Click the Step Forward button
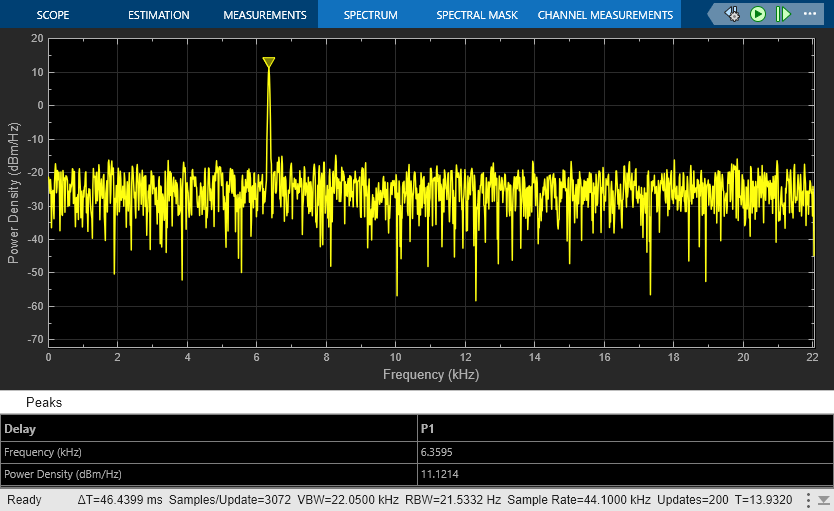The width and height of the screenshot is (834, 511). point(782,14)
